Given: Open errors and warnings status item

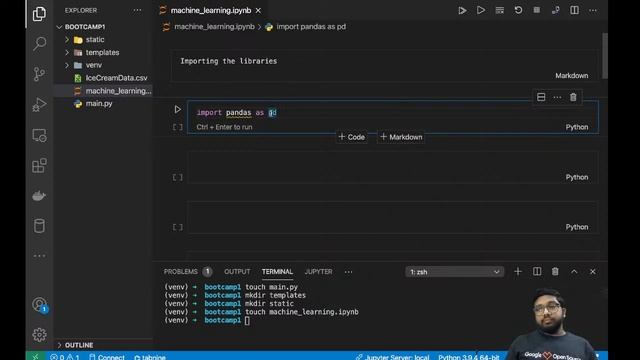Looking at the screenshot, I should 64,357.
